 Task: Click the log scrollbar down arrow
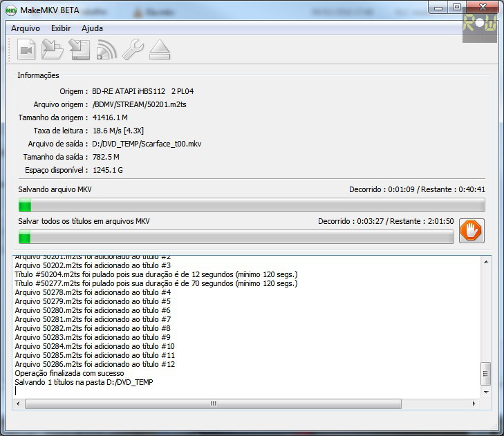pos(486,392)
